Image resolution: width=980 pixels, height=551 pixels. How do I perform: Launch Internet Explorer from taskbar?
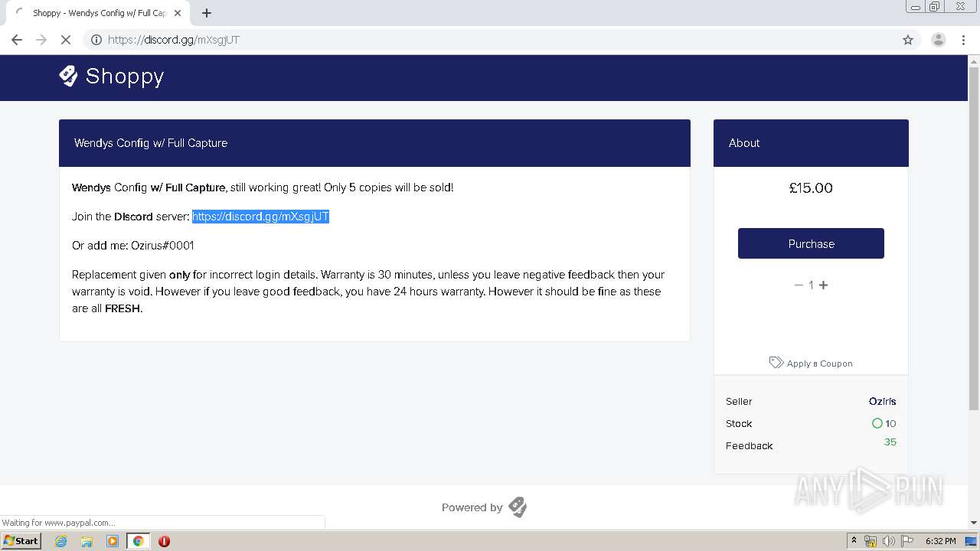click(61, 541)
